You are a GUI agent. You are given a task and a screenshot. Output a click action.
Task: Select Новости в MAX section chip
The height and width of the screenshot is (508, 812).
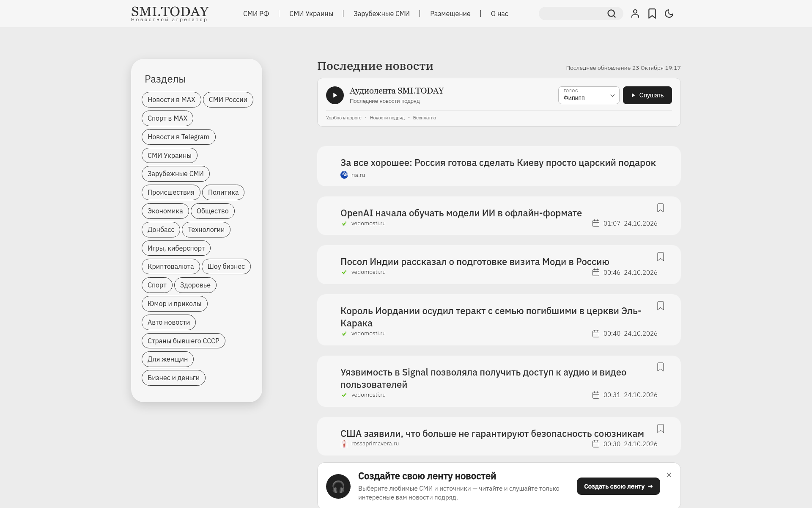click(171, 100)
